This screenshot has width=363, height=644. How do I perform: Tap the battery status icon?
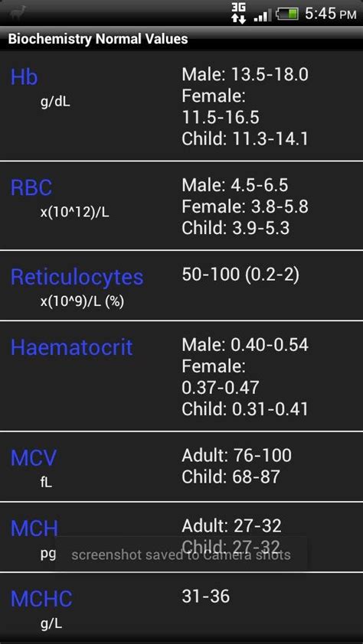pyautogui.click(x=287, y=15)
